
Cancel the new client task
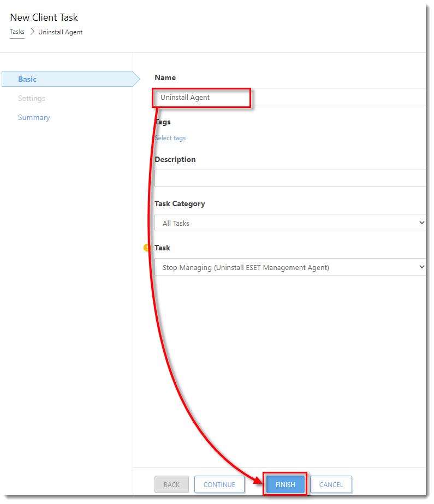331,484
